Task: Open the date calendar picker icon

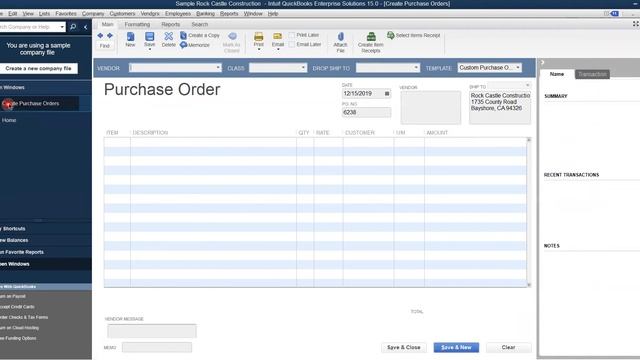Action: [387, 93]
